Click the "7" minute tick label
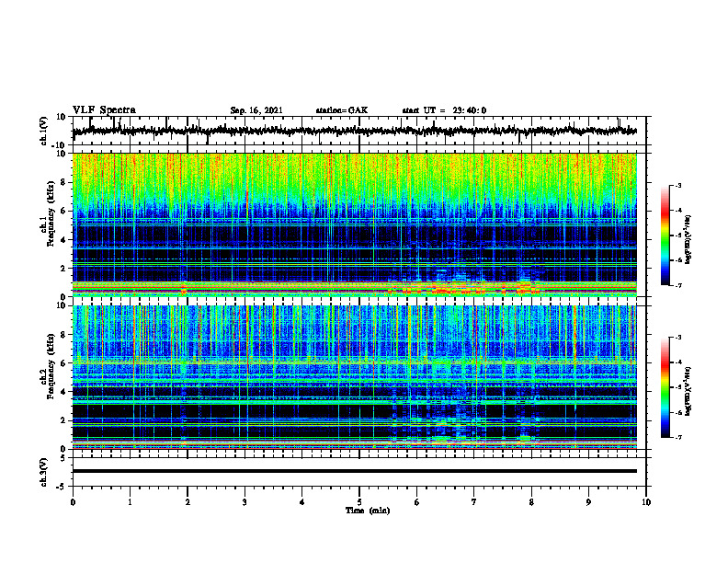728x563 pixels. [474, 502]
